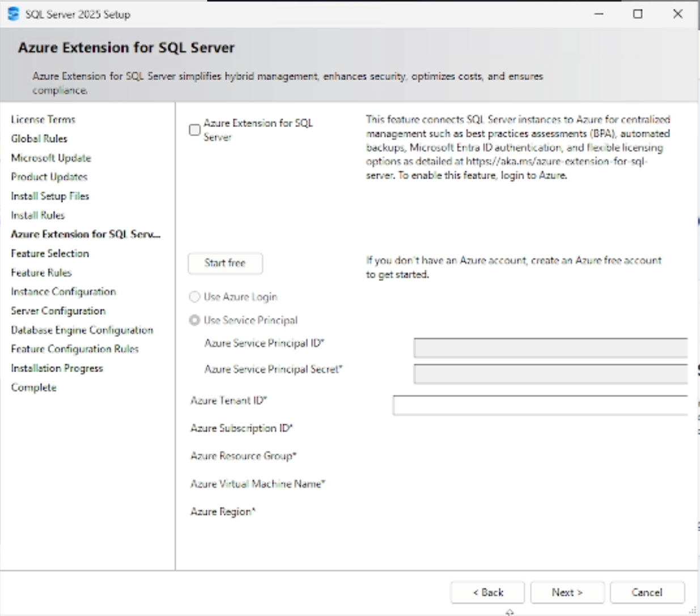Image resolution: width=700 pixels, height=616 pixels.
Task: Cancel the SQL Server installation
Action: click(647, 592)
